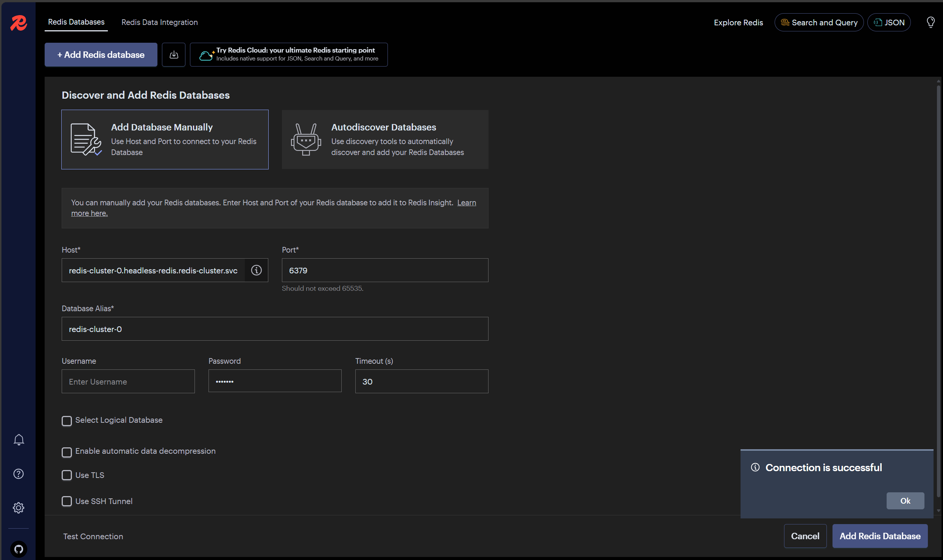Click the document-wrench manual add icon

pyautogui.click(x=86, y=140)
